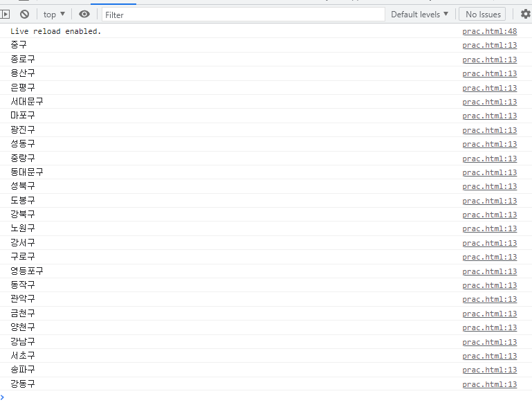Open prac.html:13 link beside 동작구
This screenshot has height=414, width=532.
(490, 285)
